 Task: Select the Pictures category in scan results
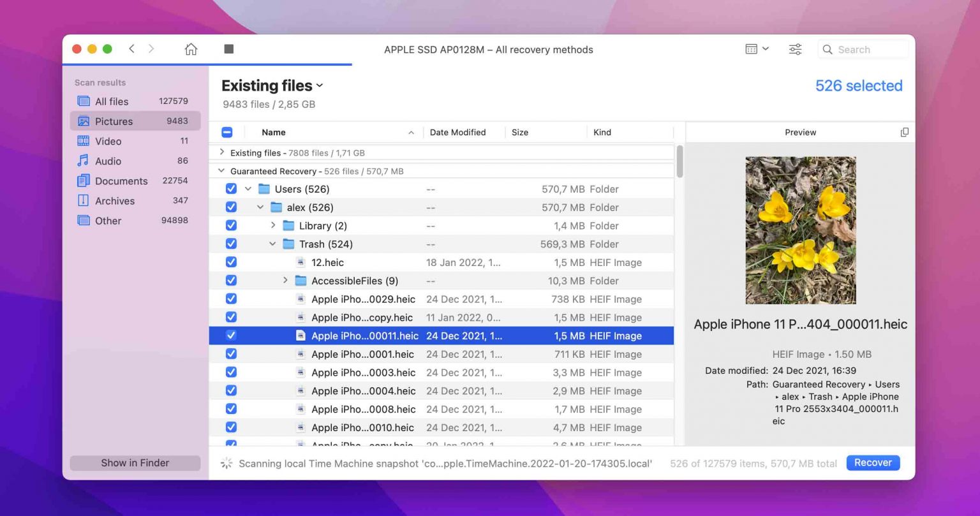coord(114,121)
